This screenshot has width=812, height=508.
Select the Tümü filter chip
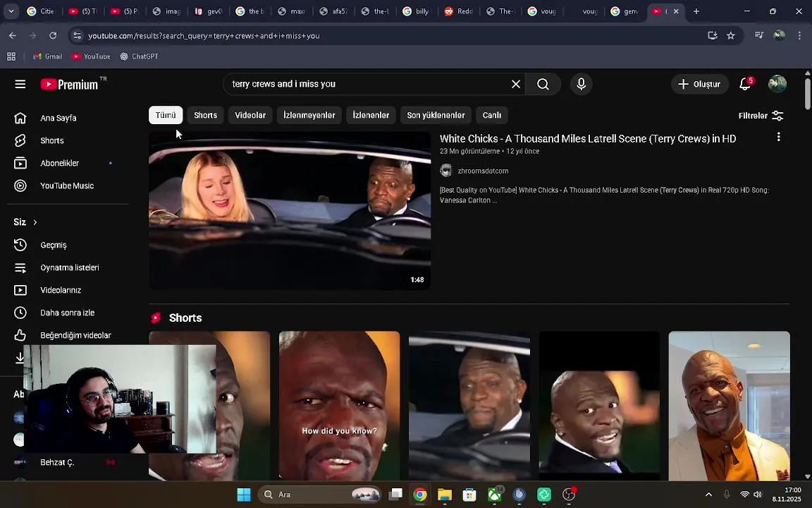coord(166,115)
